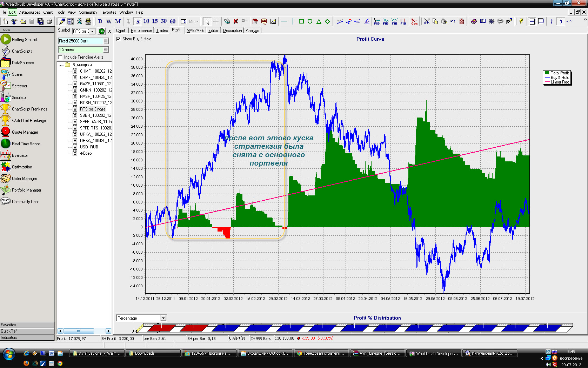This screenshot has height=368, width=588.
Task: Select USD_RUB in symbol tree
Action: tap(89, 147)
